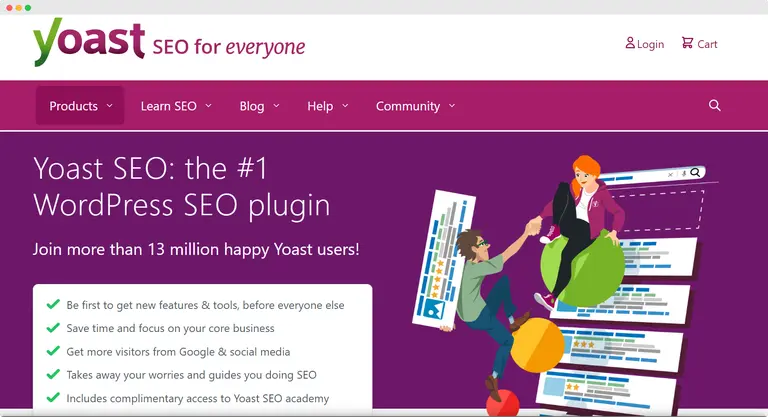
Task: Click the hero illustration of two people
Action: point(566,284)
